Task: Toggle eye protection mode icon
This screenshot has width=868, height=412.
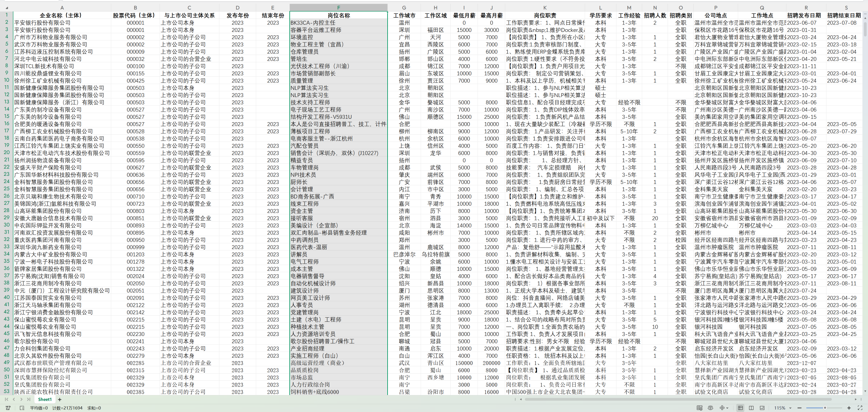Action: pyautogui.click(x=710, y=408)
